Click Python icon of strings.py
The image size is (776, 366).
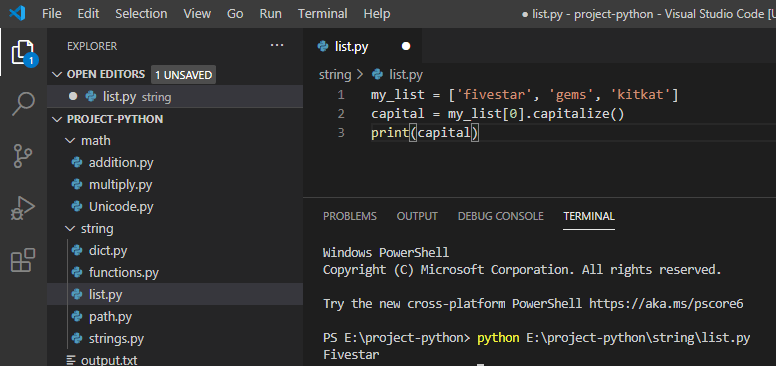point(77,338)
